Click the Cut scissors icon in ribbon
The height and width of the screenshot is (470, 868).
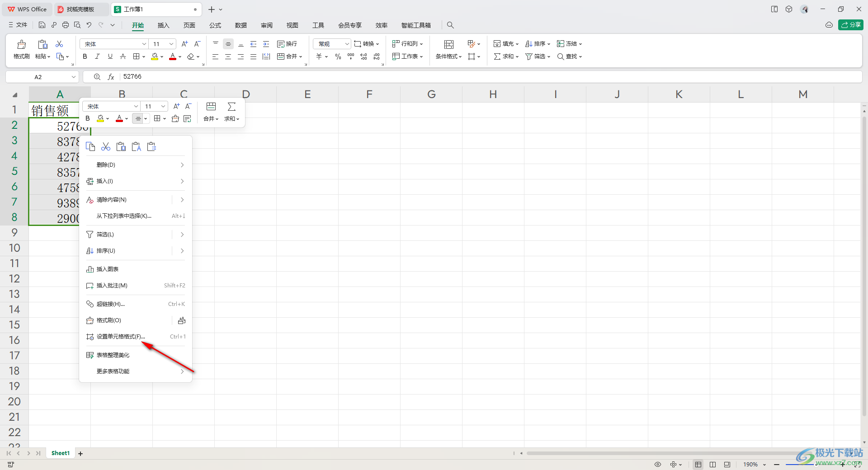pyautogui.click(x=59, y=44)
